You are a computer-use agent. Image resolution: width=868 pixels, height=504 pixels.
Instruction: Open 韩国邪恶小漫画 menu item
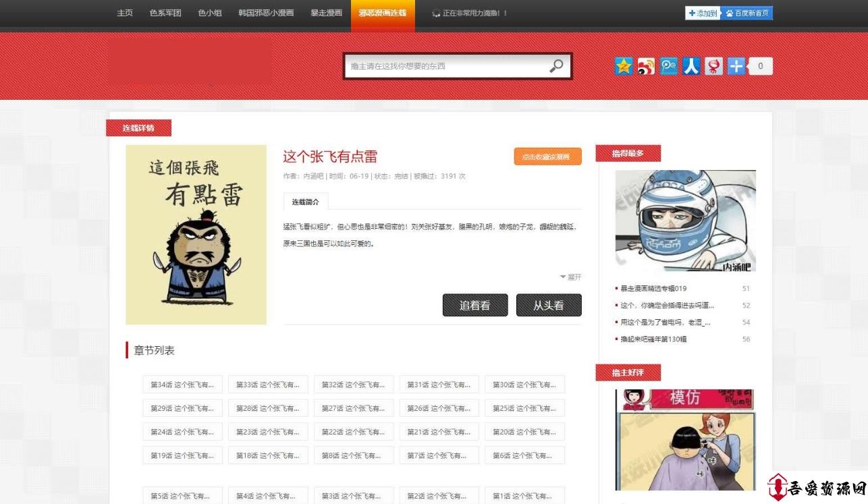[266, 13]
